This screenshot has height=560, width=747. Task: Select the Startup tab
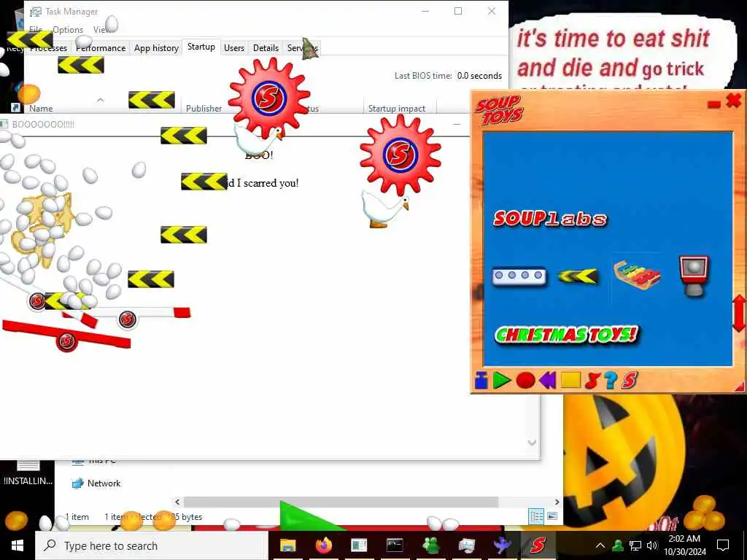(x=201, y=47)
